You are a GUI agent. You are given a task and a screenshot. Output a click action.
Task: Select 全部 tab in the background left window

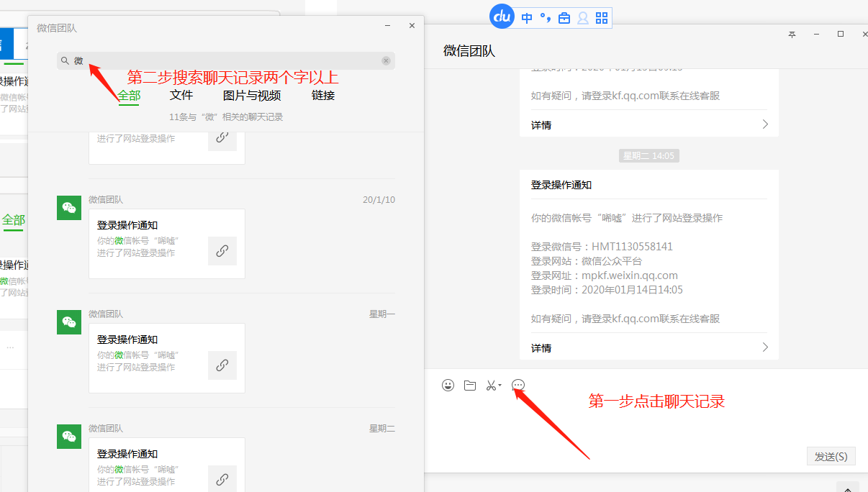click(13, 220)
